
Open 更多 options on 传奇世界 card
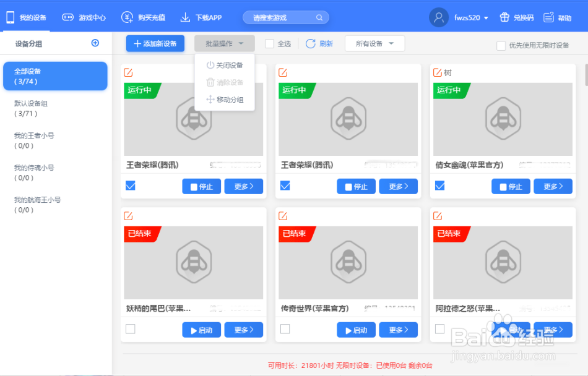[x=398, y=330]
